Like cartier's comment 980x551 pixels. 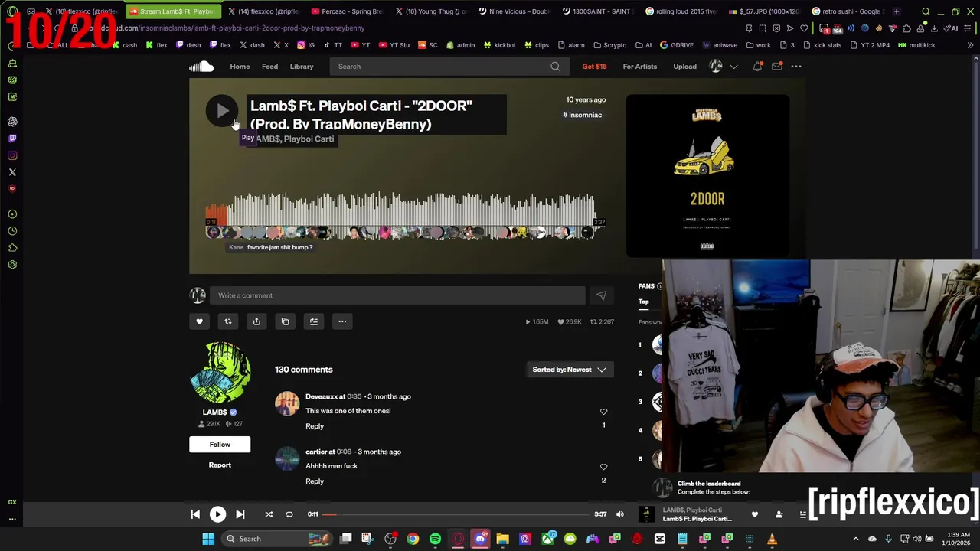(x=603, y=467)
